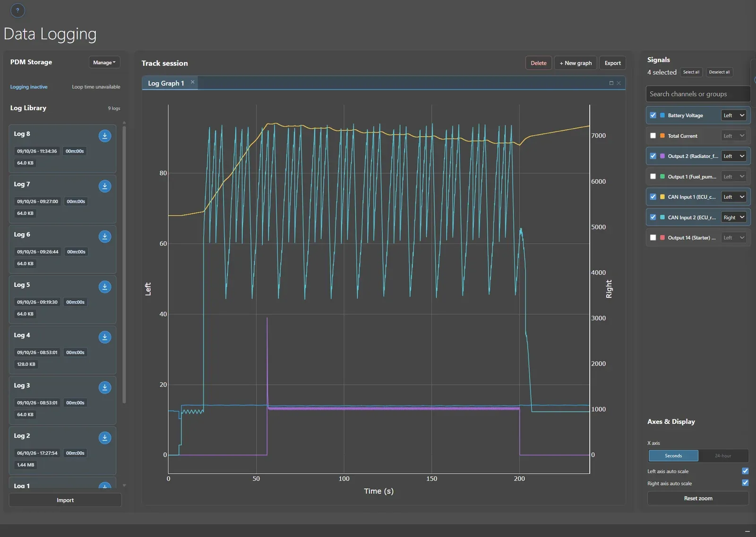The height and width of the screenshot is (537, 756).
Task: Download Log 3 from the library
Action: tap(105, 388)
